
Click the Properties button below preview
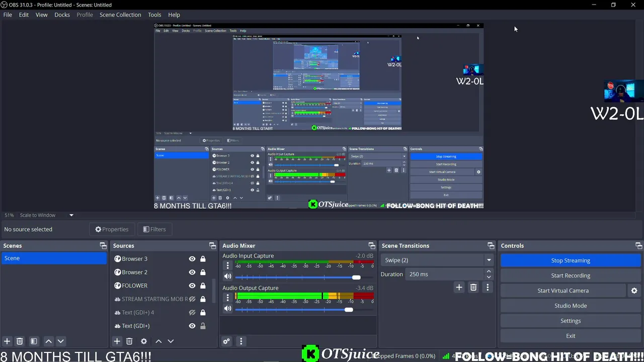pos(112,229)
